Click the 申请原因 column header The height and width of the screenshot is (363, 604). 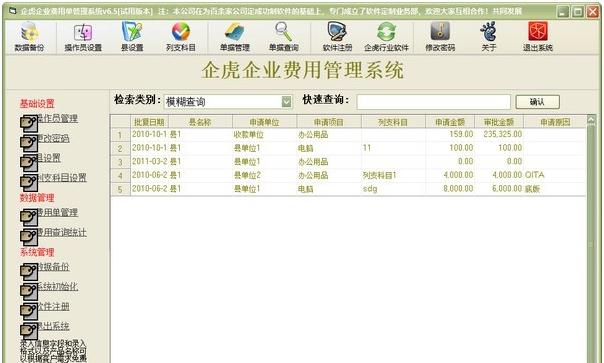coord(555,122)
